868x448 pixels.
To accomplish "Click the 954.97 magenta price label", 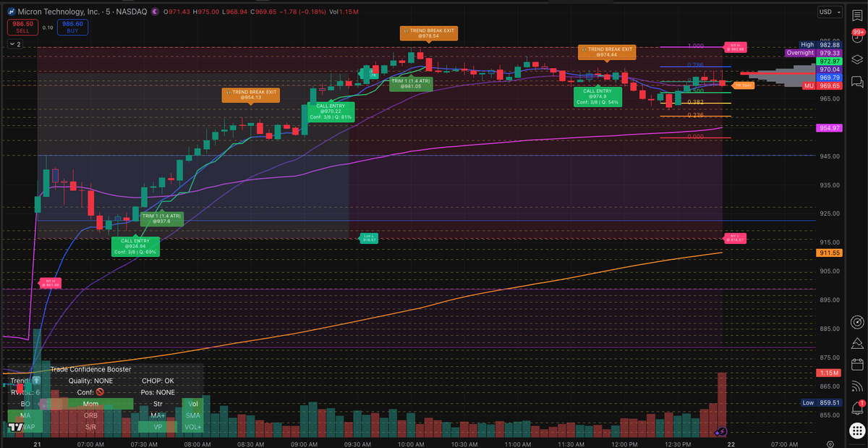I will point(829,128).
